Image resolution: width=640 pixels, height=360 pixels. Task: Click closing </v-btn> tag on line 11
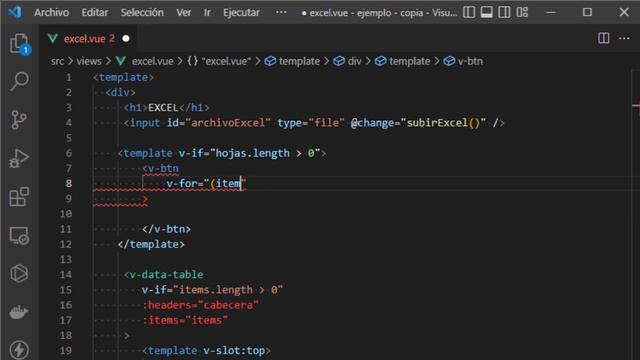[167, 229]
